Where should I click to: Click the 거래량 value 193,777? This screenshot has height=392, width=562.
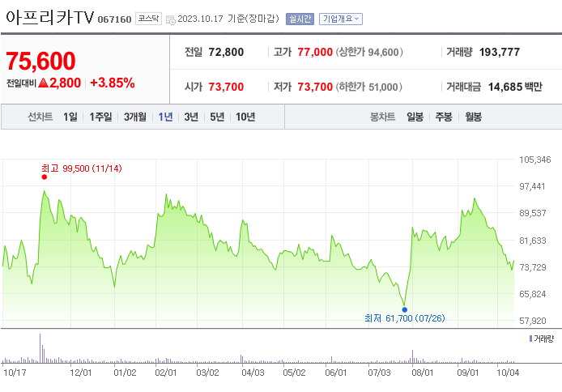(500, 53)
